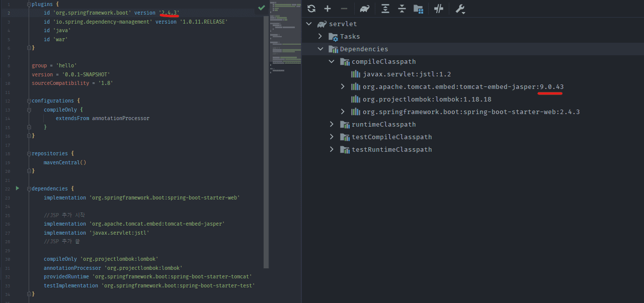Click the Dependencies folder icon

tap(333, 49)
